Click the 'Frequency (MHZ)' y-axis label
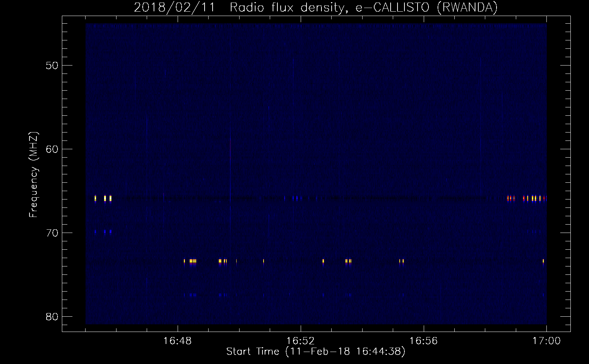The width and height of the screenshot is (589, 364). 33,175
